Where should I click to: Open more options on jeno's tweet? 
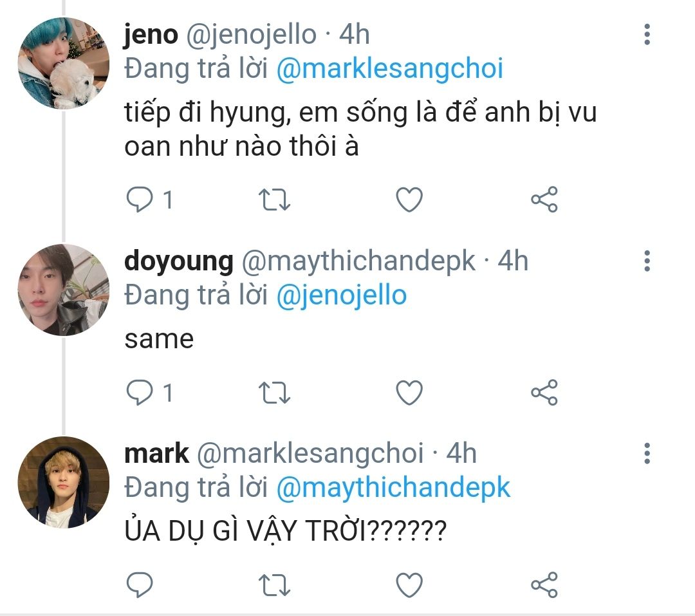647,35
